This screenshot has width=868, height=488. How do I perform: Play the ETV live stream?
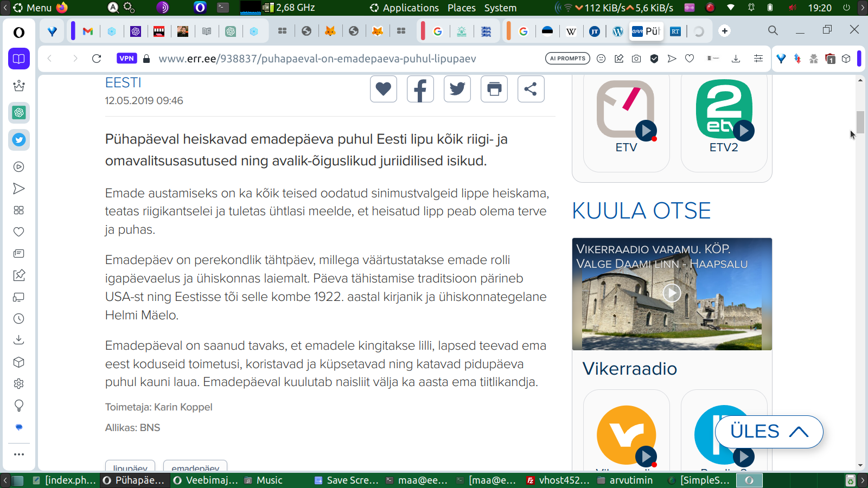[x=646, y=131]
